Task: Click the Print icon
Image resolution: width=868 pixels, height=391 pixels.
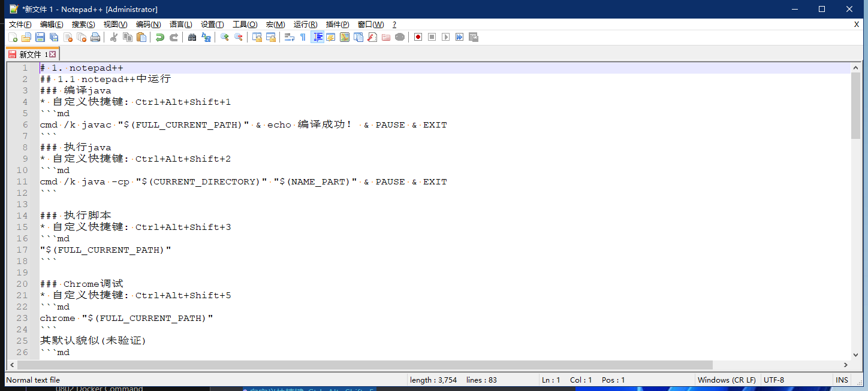Action: click(x=95, y=37)
